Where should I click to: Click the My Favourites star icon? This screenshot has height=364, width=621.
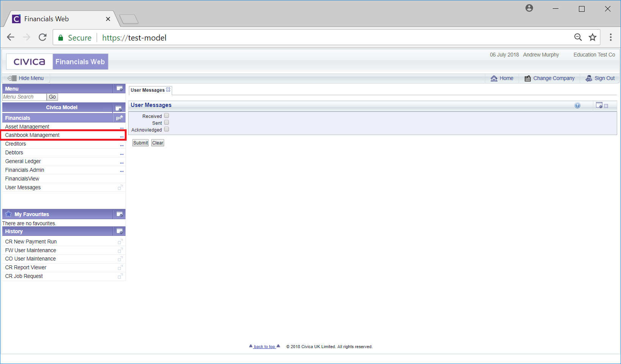(8, 214)
